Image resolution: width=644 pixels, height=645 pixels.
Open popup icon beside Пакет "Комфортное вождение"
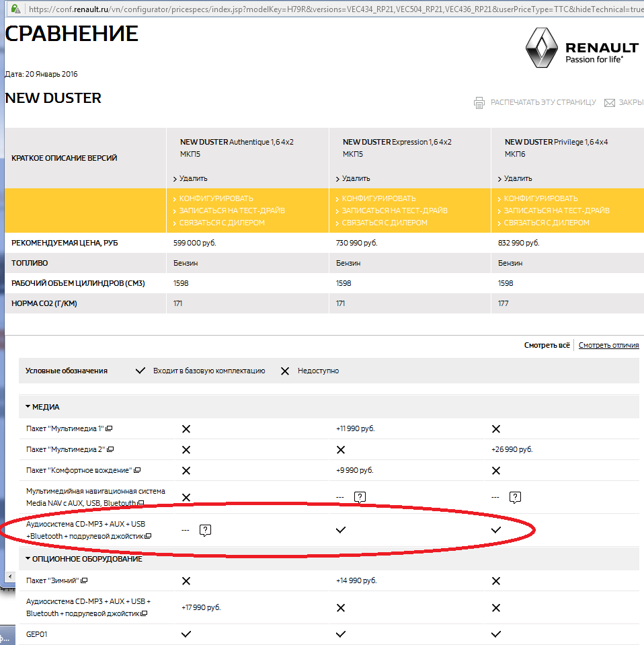pos(137,470)
